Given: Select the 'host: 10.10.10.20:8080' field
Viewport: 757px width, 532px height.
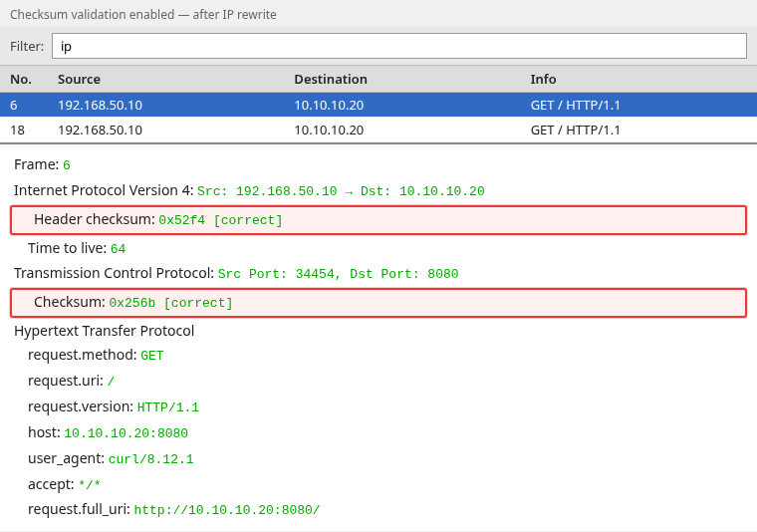Looking at the screenshot, I should click(109, 432).
